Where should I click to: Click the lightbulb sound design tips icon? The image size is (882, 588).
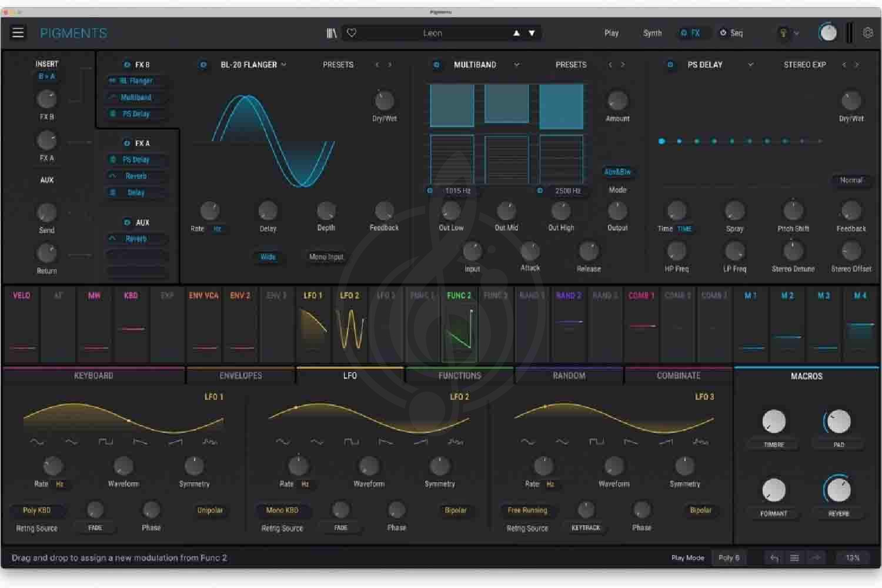point(783,33)
